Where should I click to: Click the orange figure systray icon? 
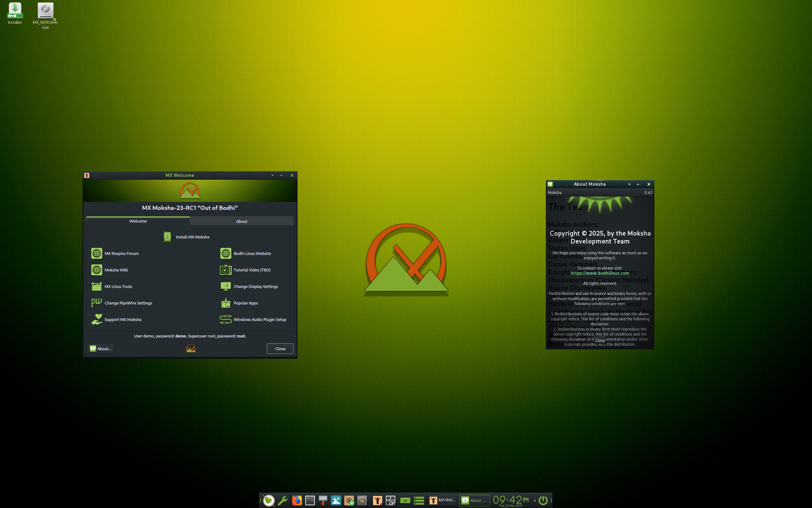377,500
